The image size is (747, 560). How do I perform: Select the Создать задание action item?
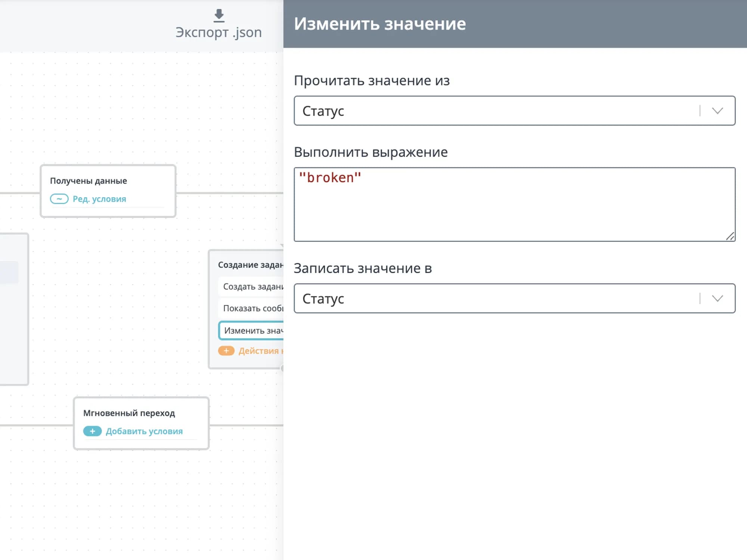[253, 287]
